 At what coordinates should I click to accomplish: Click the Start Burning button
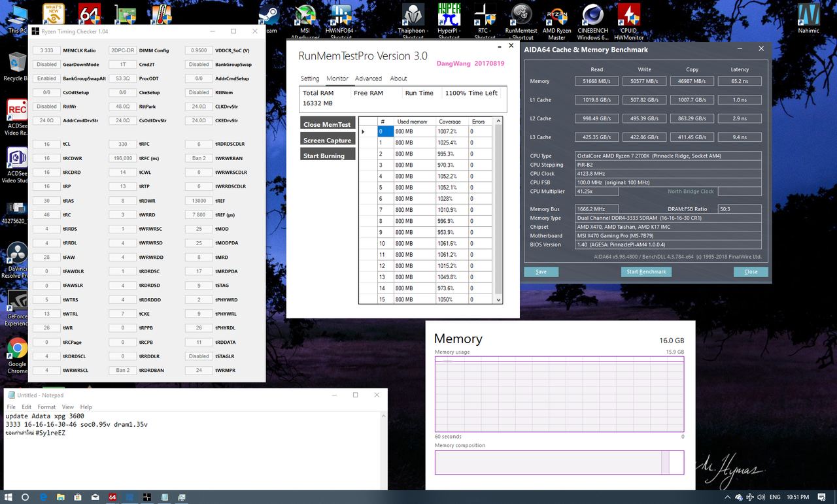tap(328, 154)
